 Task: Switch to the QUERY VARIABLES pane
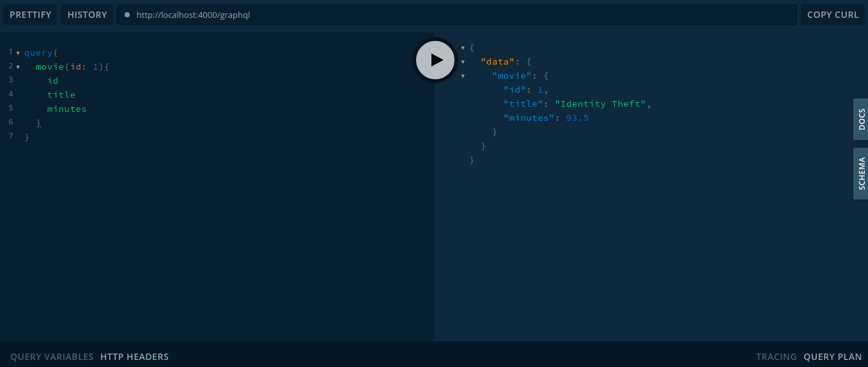pyautogui.click(x=52, y=357)
